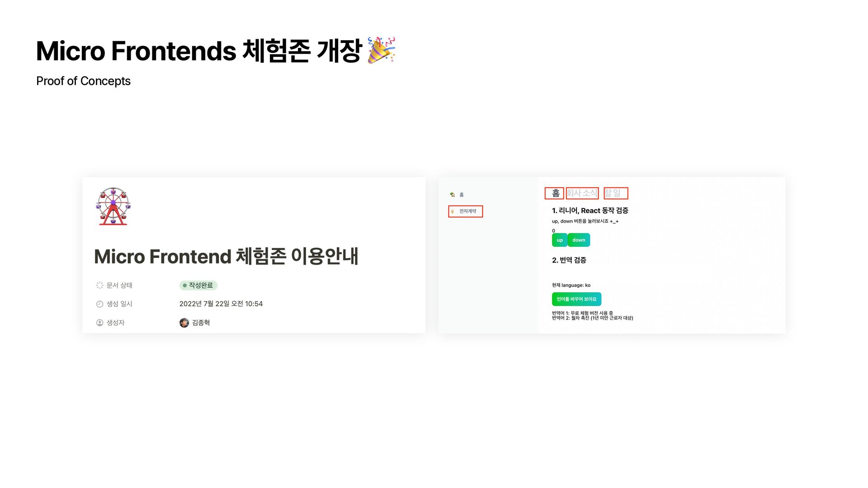The image size is (868, 488).
Task: Click the house icon in sidebar
Action: tap(452, 195)
